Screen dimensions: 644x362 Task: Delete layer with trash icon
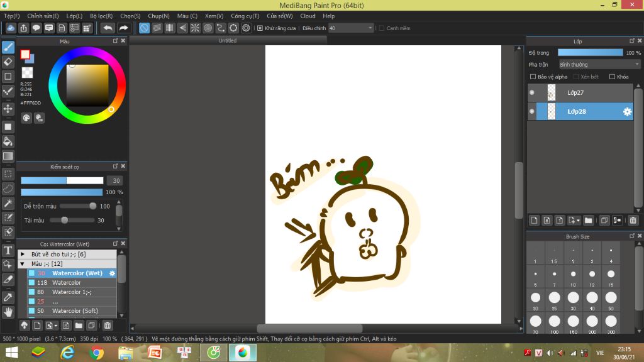click(x=633, y=221)
